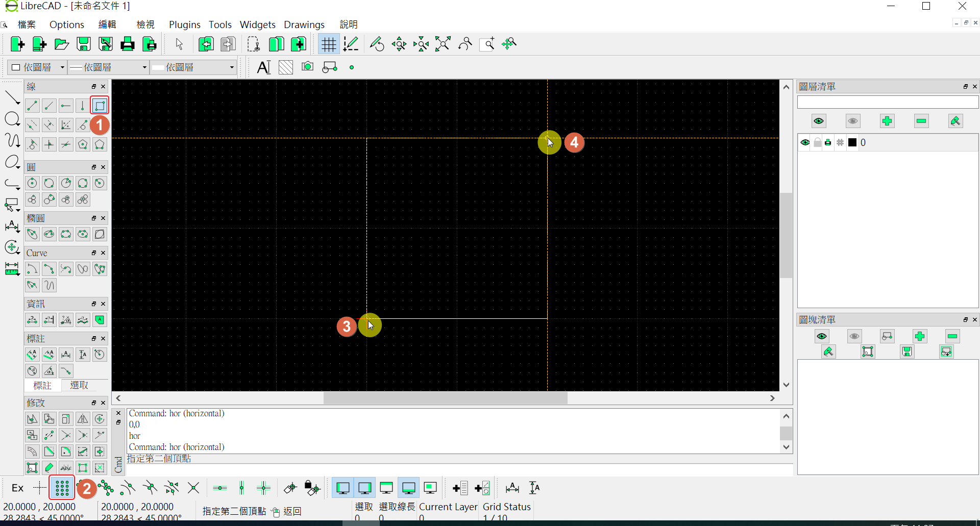
Task: Open a file with the folder icon
Action: point(62,44)
